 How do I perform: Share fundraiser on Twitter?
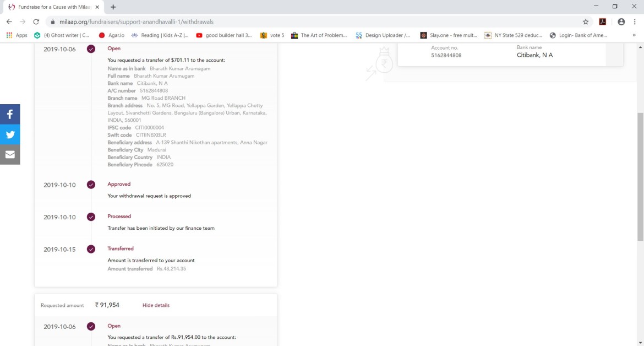10,134
